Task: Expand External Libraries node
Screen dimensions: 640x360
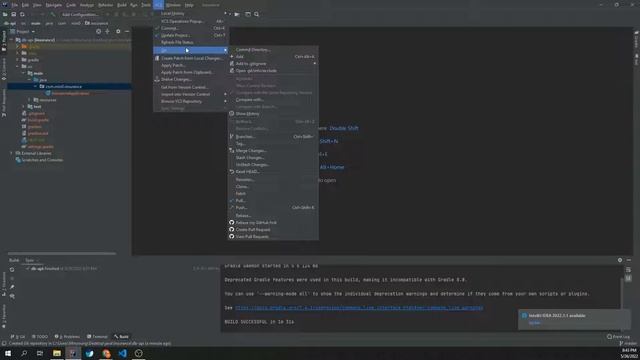Action: tap(11, 153)
